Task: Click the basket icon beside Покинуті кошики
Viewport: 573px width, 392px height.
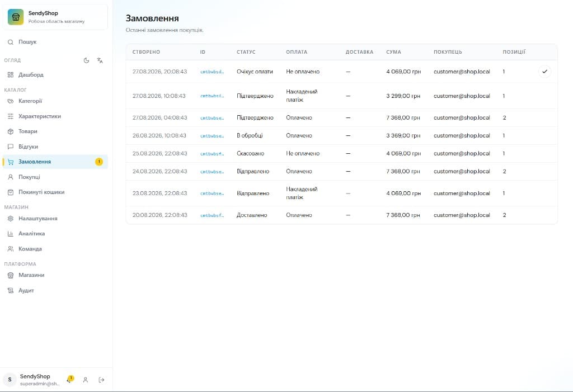Action: pos(11,192)
